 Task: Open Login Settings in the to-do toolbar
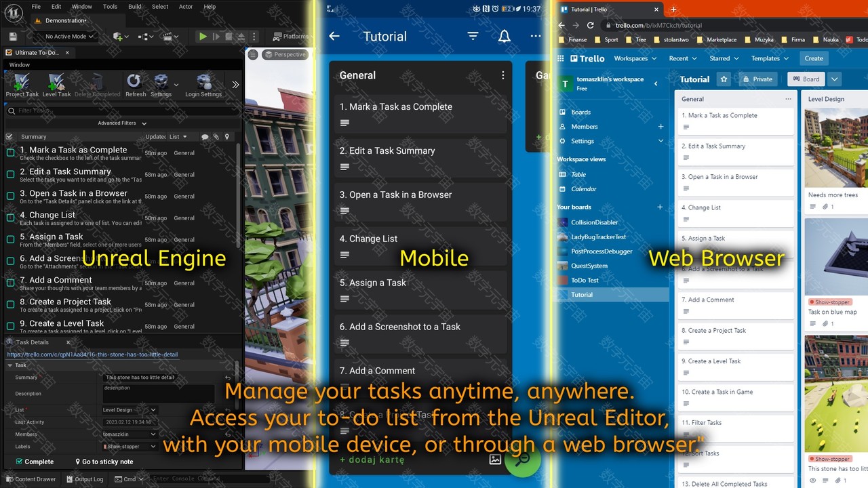click(203, 85)
